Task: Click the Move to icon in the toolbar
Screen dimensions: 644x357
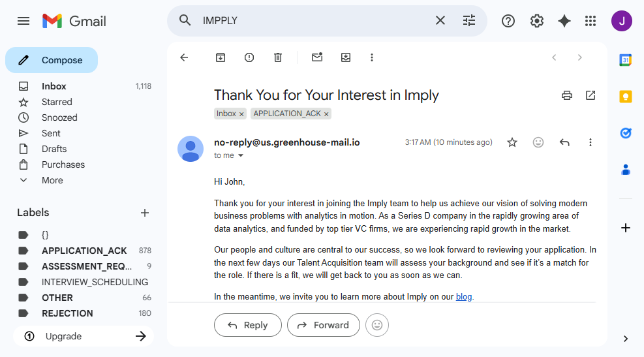Action: click(346, 57)
